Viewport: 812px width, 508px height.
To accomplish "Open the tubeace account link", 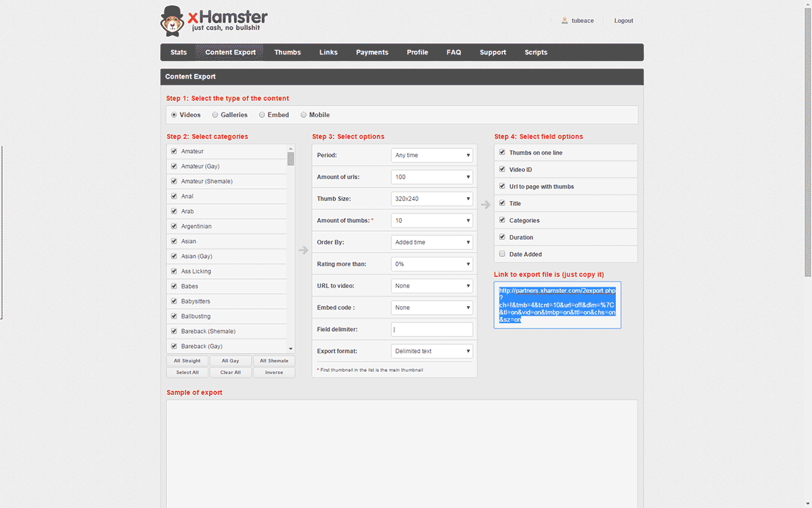I will point(583,21).
